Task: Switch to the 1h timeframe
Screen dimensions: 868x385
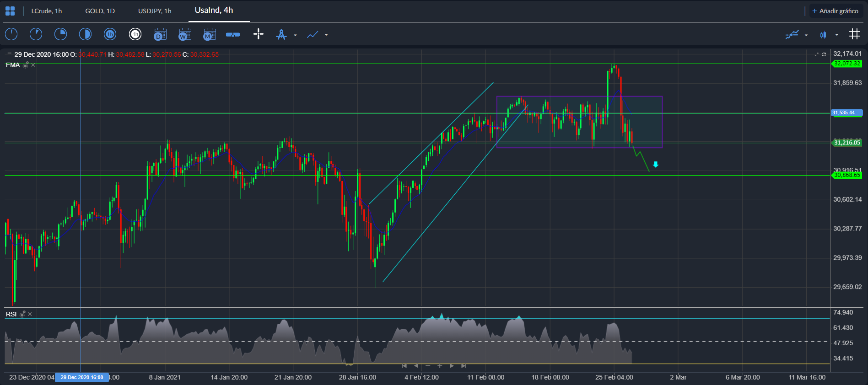Action: coord(110,34)
